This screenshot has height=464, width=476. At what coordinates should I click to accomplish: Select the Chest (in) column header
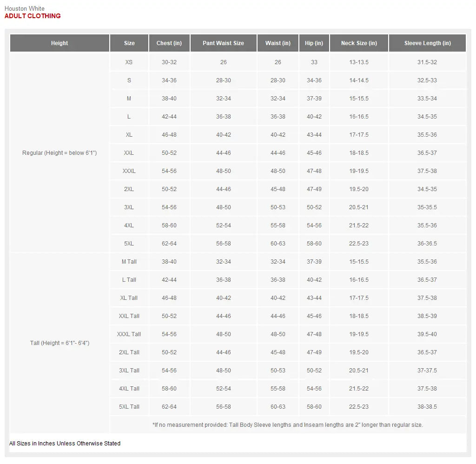169,43
